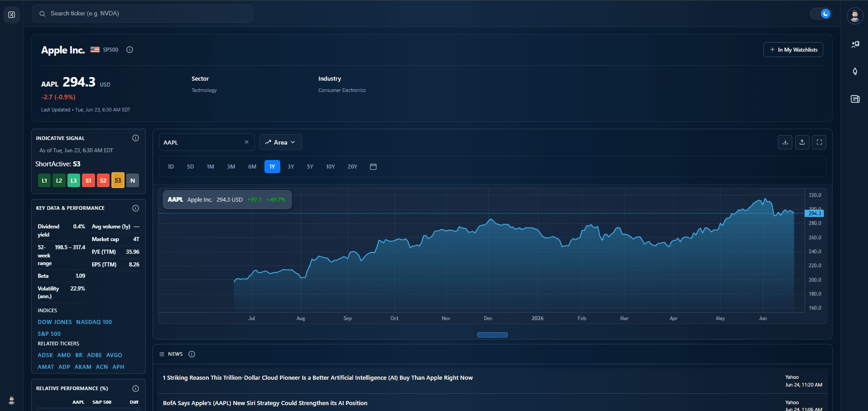Open related ticker AKAM
The height and width of the screenshot is (411, 868).
[x=83, y=367]
